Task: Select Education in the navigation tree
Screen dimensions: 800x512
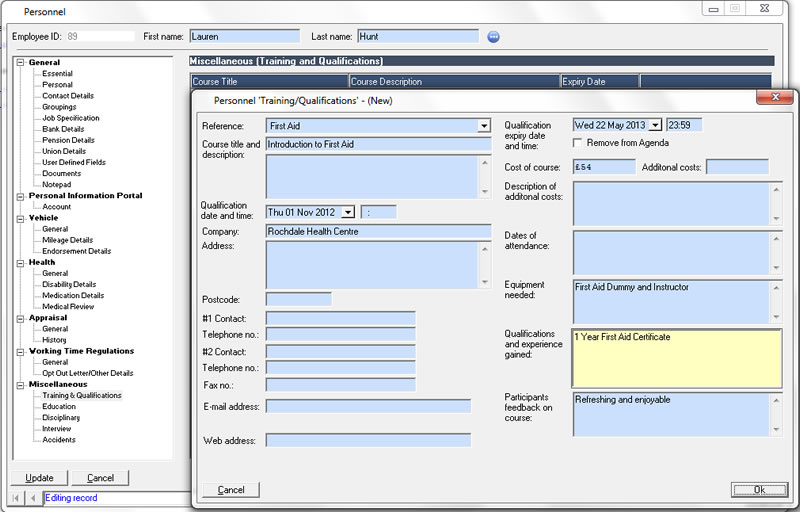Action: (x=59, y=407)
